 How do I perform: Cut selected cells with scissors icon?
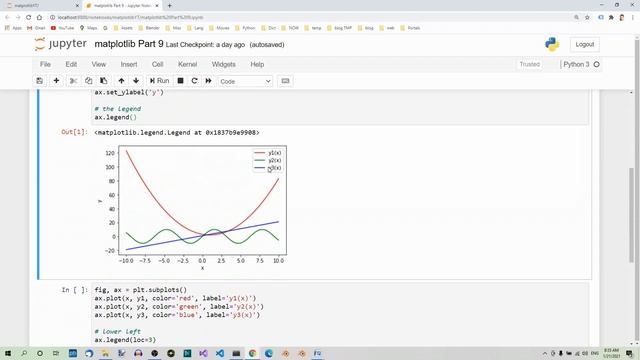(73, 81)
